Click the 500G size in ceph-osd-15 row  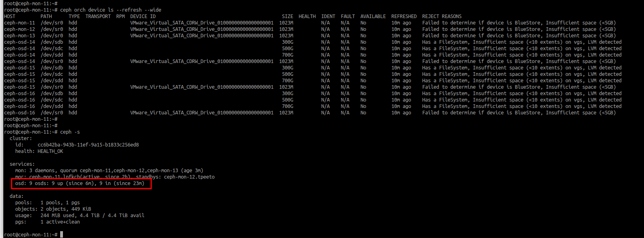point(287,74)
